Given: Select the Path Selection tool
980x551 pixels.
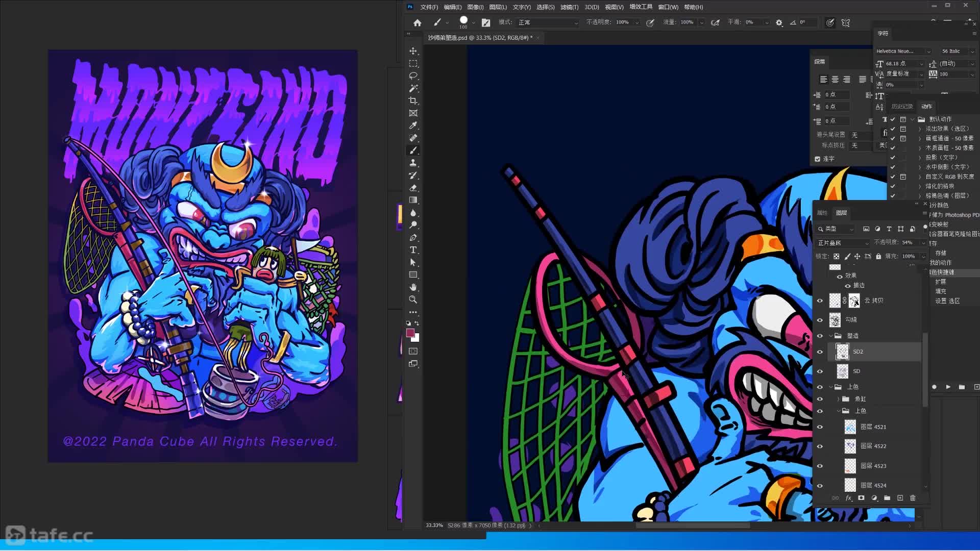Looking at the screenshot, I should [413, 262].
